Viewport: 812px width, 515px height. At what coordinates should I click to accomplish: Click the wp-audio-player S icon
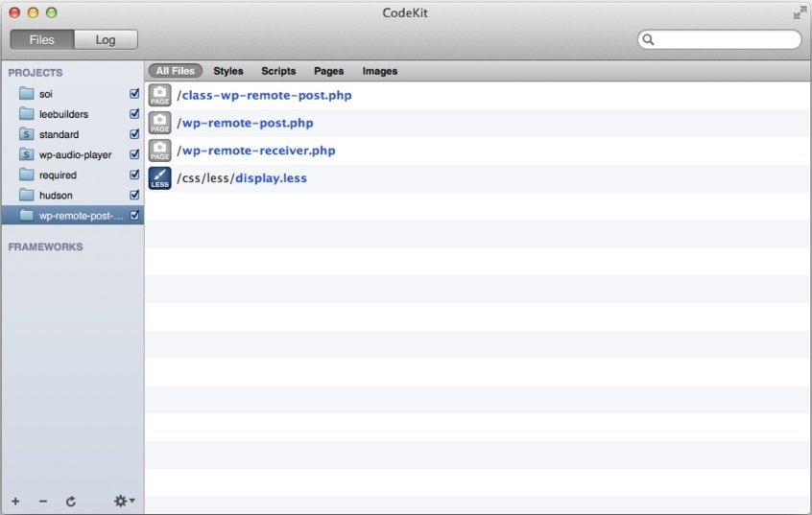click(27, 154)
